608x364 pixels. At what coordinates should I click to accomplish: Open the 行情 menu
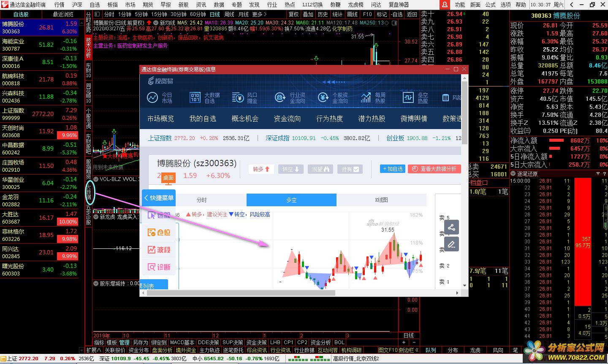pos(59,5)
